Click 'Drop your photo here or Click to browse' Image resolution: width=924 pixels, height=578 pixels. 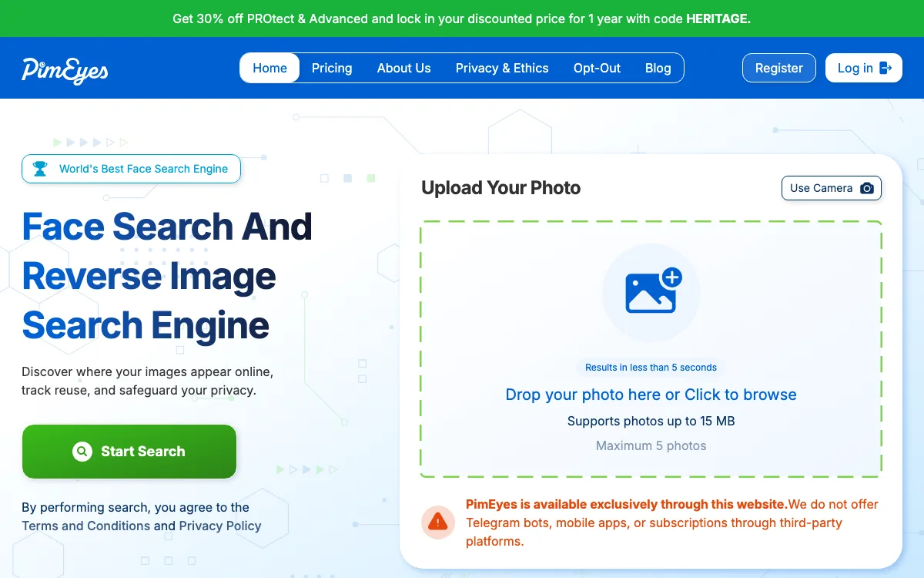pos(651,395)
